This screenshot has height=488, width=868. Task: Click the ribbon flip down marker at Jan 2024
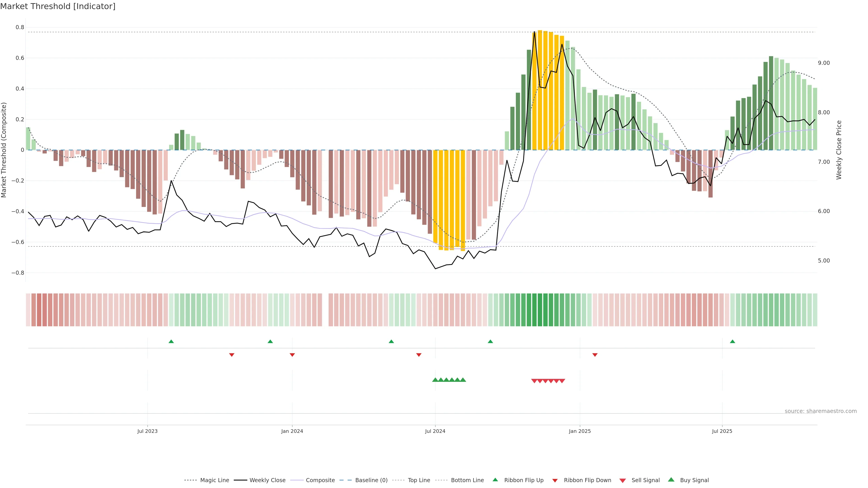pyautogui.click(x=292, y=355)
